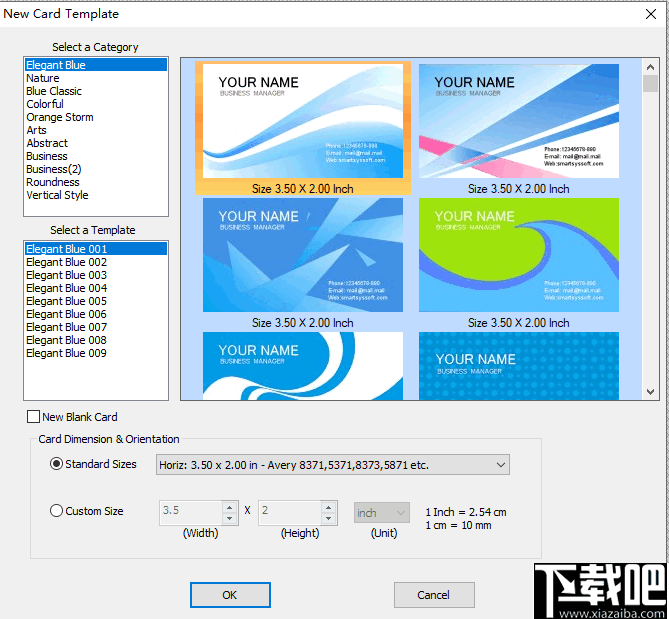Pick the pink stripe card thumbnail

pos(518,121)
